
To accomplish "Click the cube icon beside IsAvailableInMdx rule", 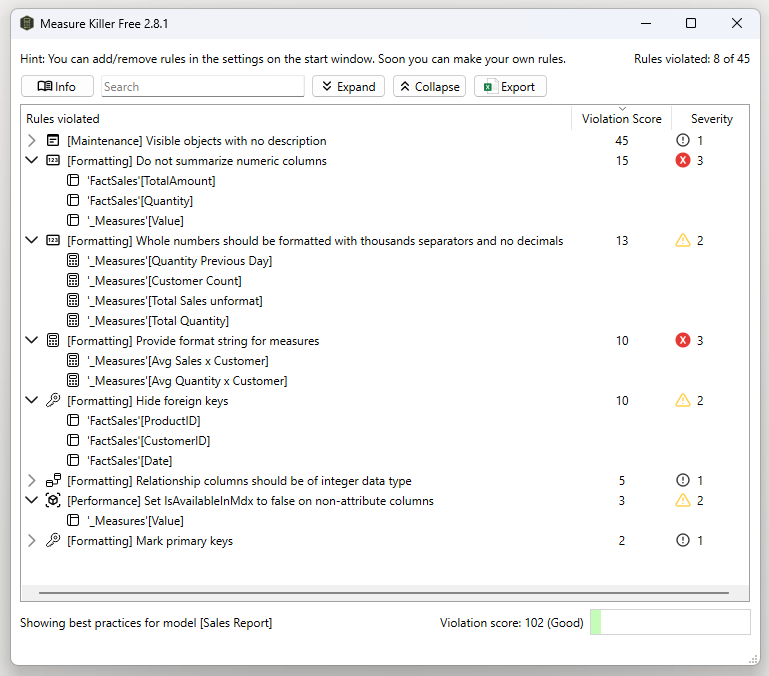I will 53,500.
